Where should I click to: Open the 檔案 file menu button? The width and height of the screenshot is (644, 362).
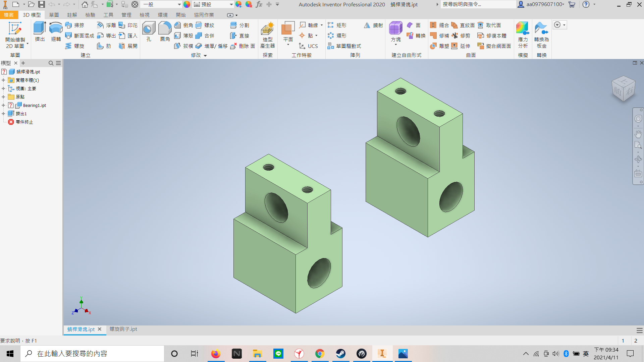(9, 15)
